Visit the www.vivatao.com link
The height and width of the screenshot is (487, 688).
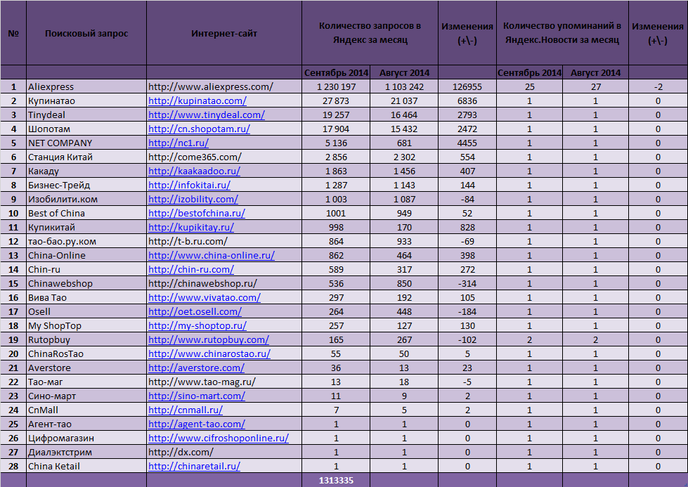click(204, 297)
